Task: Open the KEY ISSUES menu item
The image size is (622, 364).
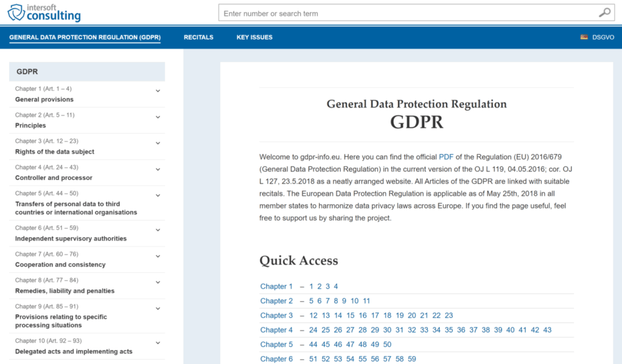Action: 254,37
